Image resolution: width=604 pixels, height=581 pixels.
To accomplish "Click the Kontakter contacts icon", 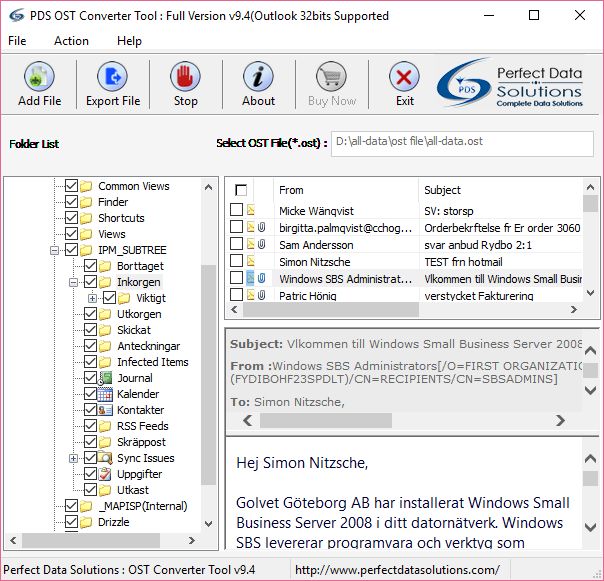I will pos(105,410).
